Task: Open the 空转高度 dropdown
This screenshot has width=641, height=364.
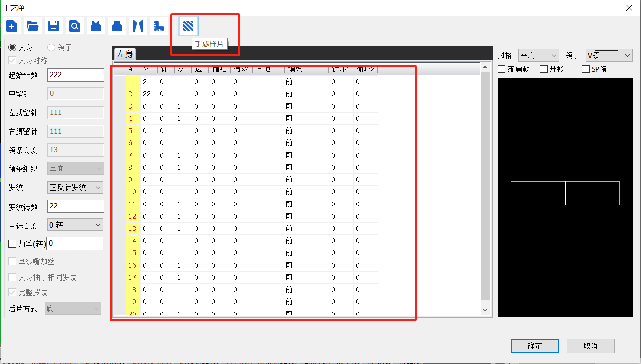Action: [75, 225]
